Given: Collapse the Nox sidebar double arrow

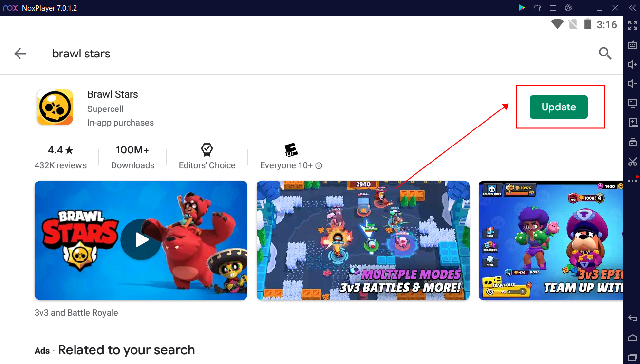Looking at the screenshot, I should click(x=632, y=8).
